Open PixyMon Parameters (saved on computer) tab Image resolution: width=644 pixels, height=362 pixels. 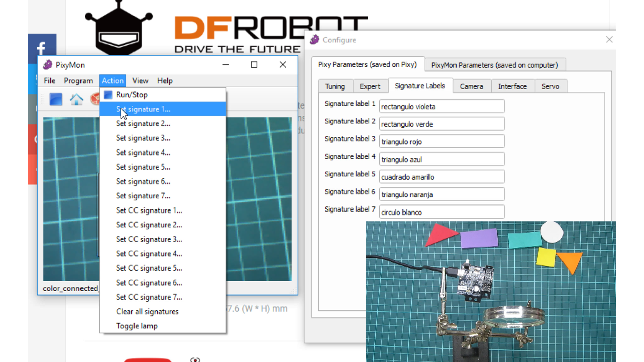coord(494,65)
